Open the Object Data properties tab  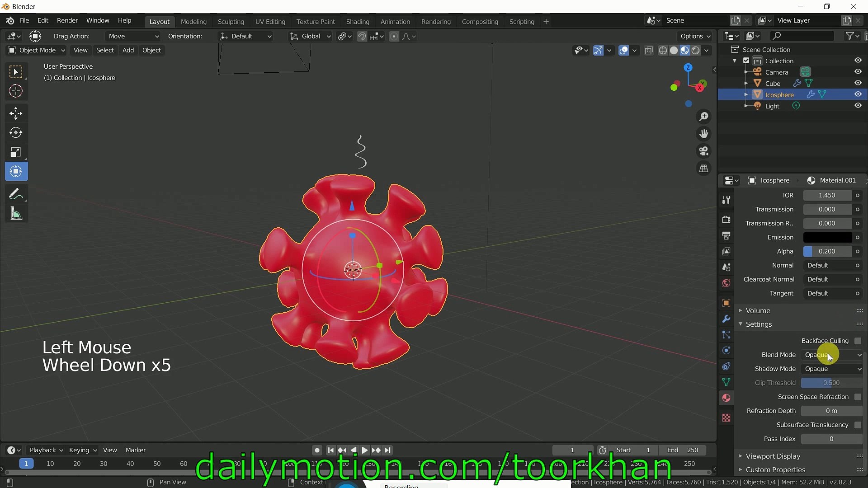(x=726, y=382)
